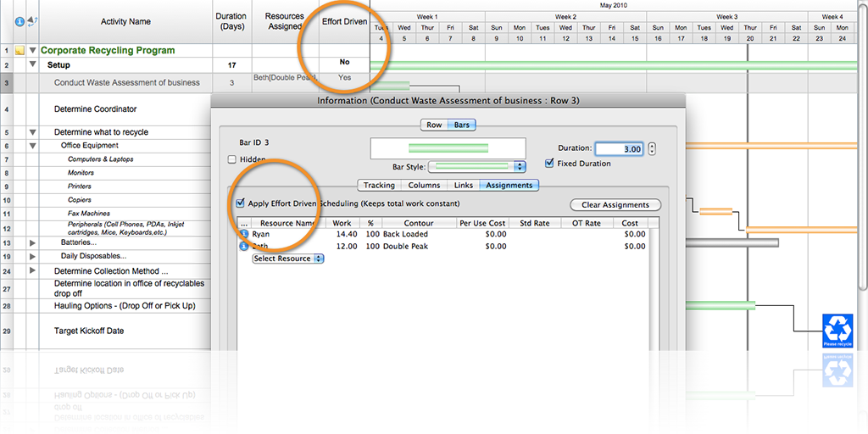This screenshot has width=868, height=434.
Task: Click the Duration input field
Action: click(620, 148)
